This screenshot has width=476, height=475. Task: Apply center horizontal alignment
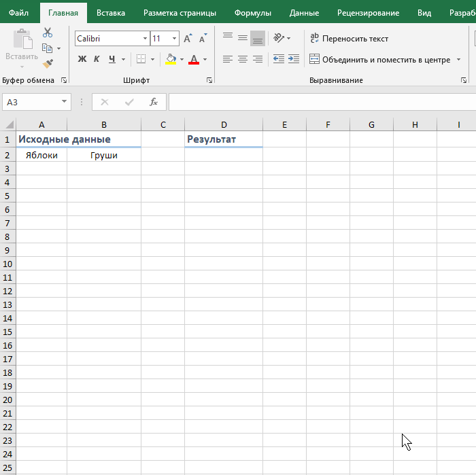point(243,59)
